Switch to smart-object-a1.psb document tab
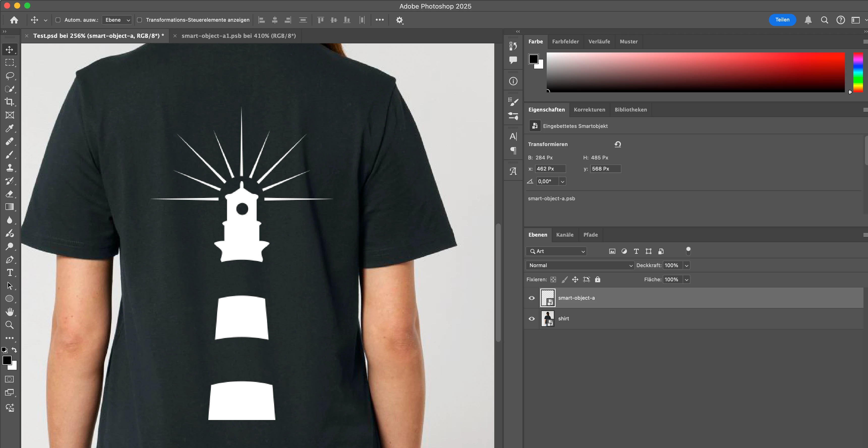The image size is (868, 448). click(238, 36)
